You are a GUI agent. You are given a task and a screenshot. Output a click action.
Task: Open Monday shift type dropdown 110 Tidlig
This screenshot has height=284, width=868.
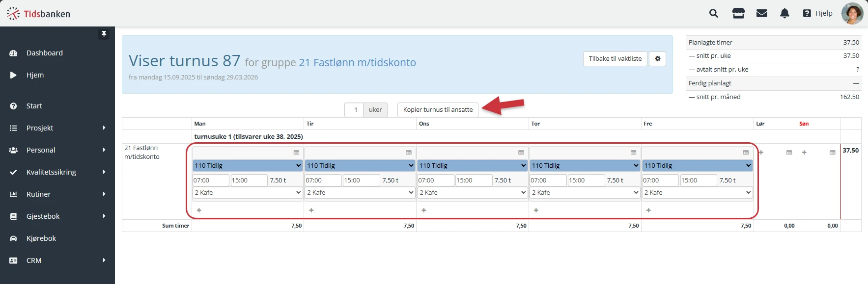(x=248, y=166)
